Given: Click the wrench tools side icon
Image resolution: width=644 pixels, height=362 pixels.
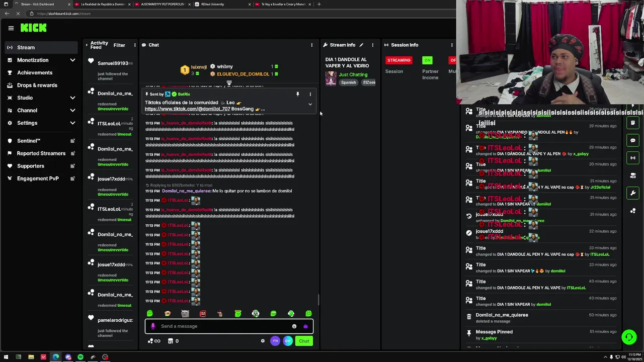Looking at the screenshot, I should click(x=633, y=193).
